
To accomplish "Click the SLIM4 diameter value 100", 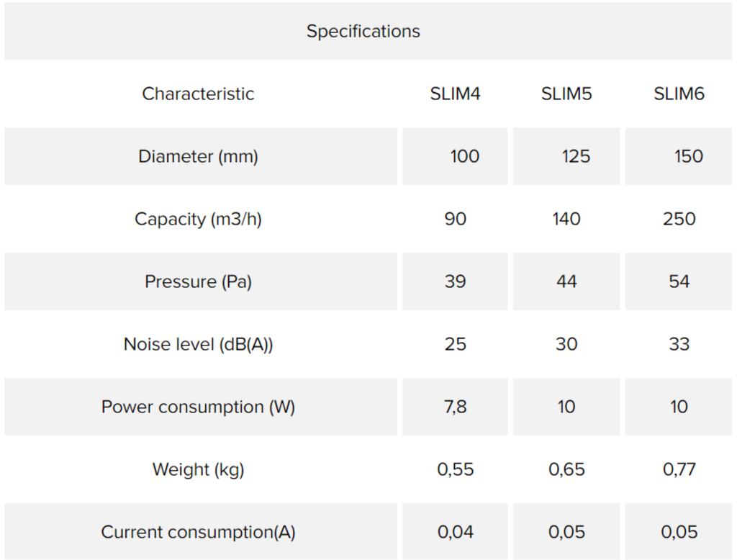I will click(x=464, y=157).
